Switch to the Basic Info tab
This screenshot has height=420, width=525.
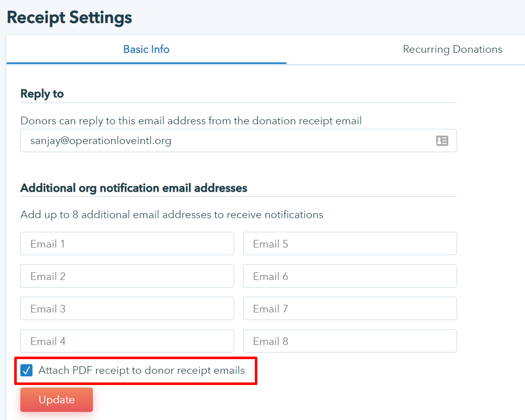pos(146,50)
